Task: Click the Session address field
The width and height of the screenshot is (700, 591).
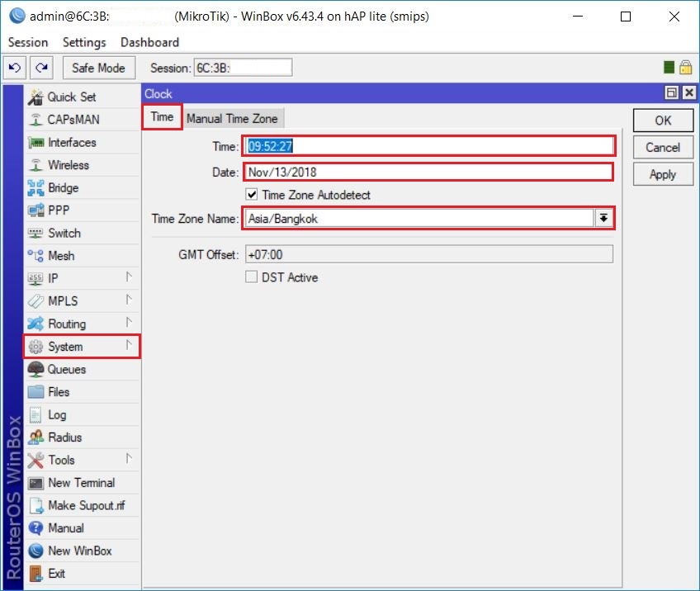Action: pos(243,68)
